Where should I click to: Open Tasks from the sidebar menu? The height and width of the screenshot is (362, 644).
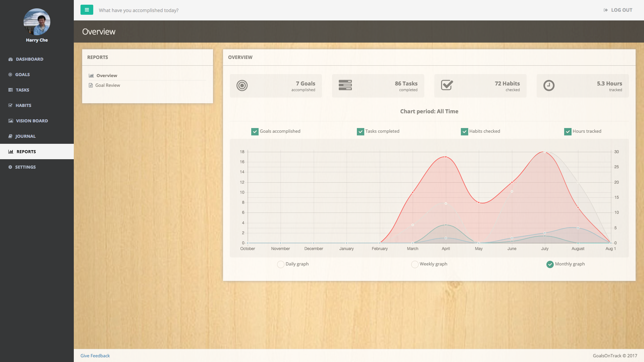click(x=22, y=90)
